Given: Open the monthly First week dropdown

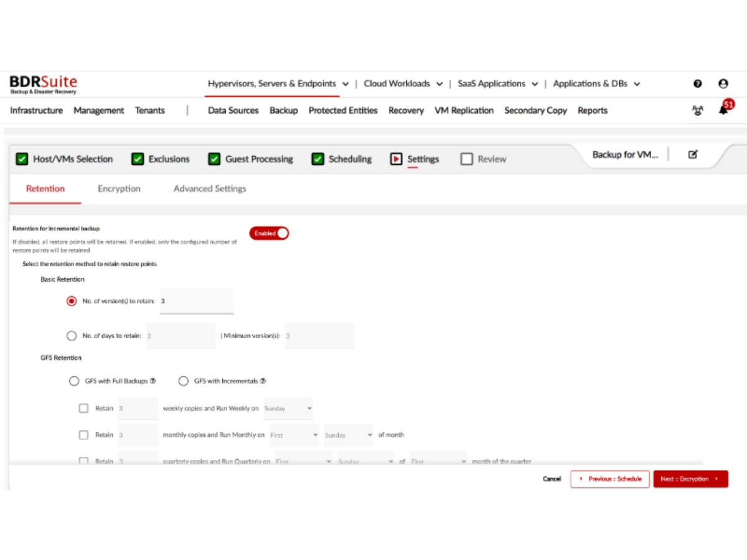Looking at the screenshot, I should click(294, 436).
